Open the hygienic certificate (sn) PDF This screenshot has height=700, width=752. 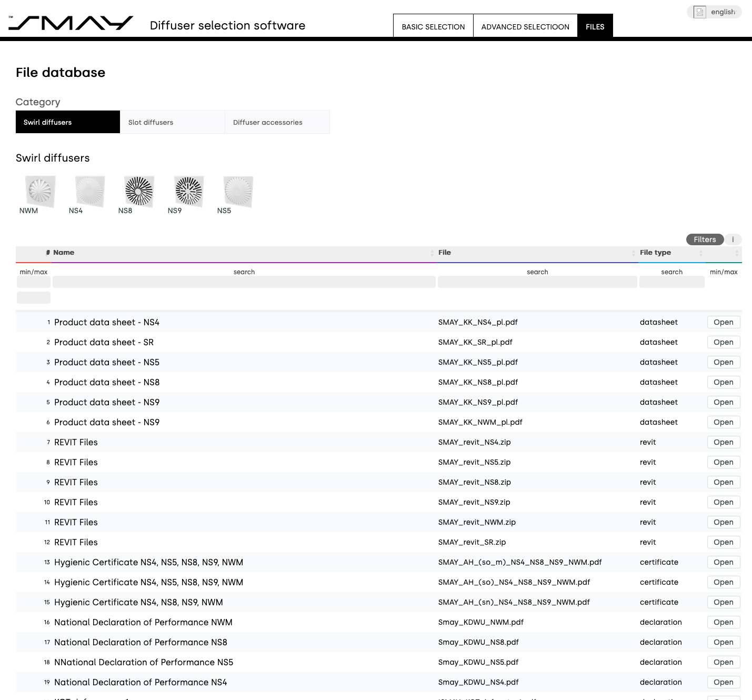724,602
